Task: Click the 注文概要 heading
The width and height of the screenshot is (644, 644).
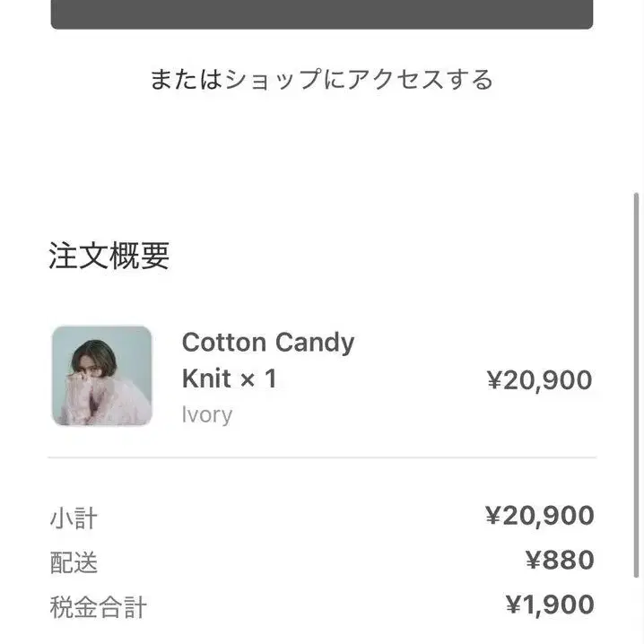Action: (109, 257)
